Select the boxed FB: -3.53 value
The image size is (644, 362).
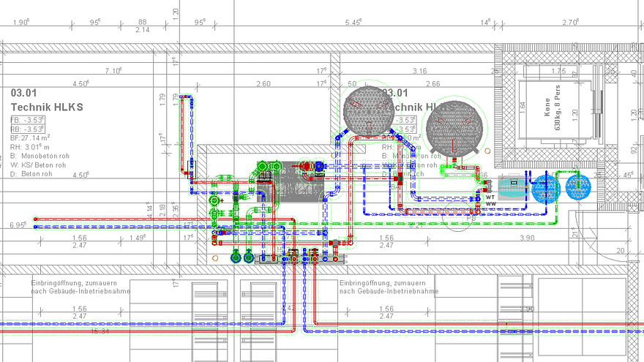coord(28,119)
